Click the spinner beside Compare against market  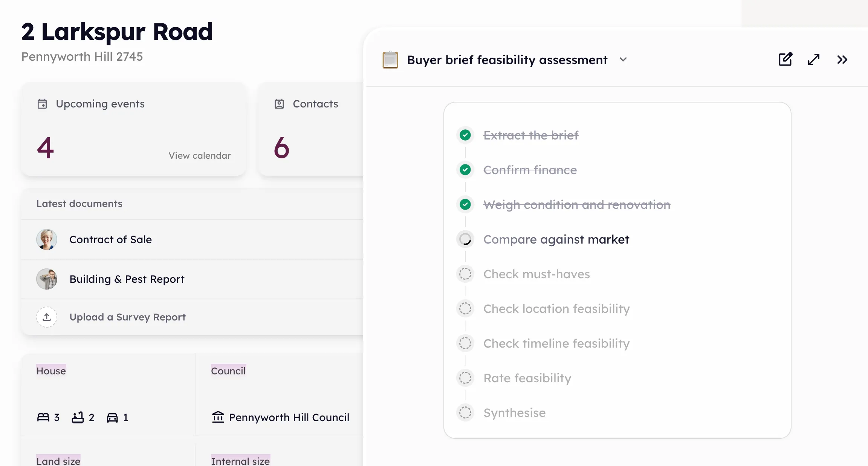[x=465, y=239]
